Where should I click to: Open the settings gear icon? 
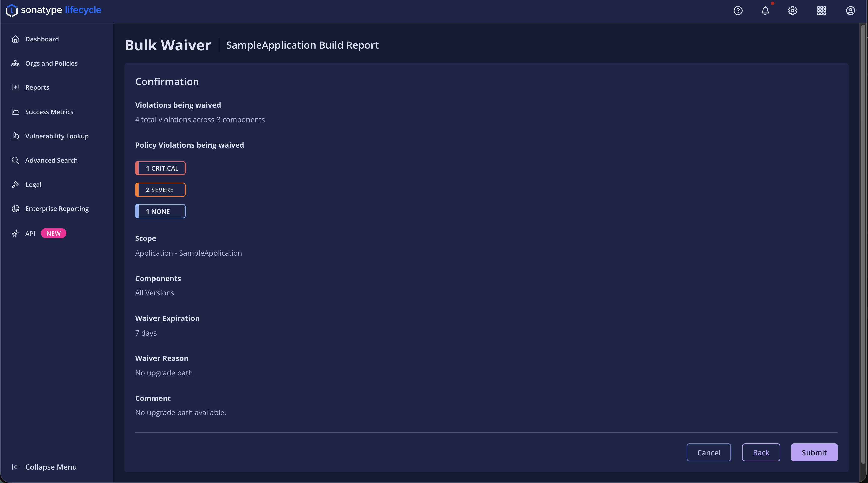[x=793, y=11]
